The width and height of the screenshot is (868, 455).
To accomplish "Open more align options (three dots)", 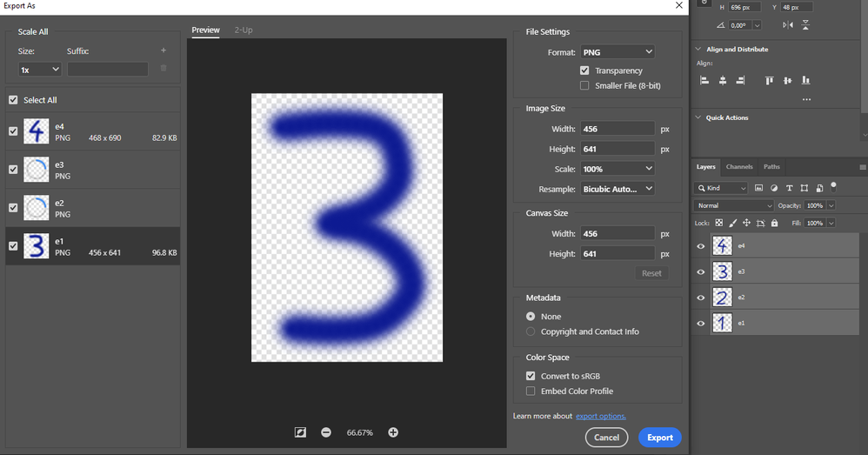I will 806,100.
